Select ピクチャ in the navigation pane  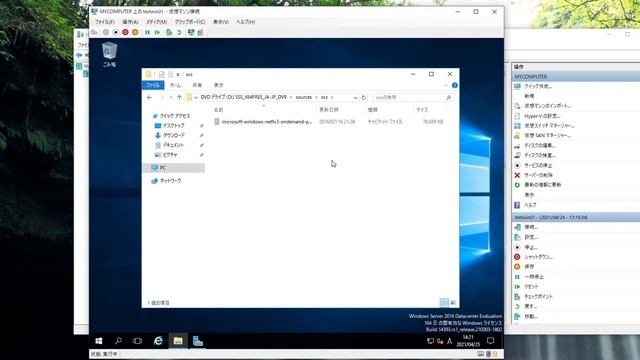tap(170, 155)
